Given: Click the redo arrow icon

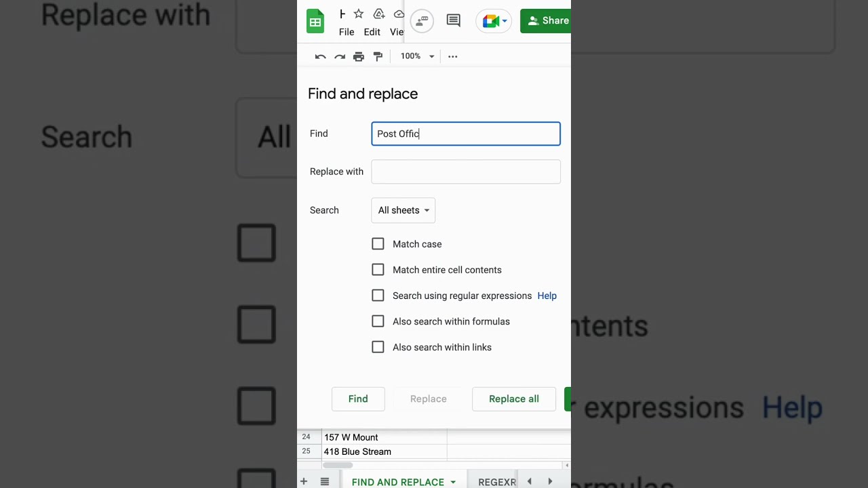Looking at the screenshot, I should pos(340,56).
